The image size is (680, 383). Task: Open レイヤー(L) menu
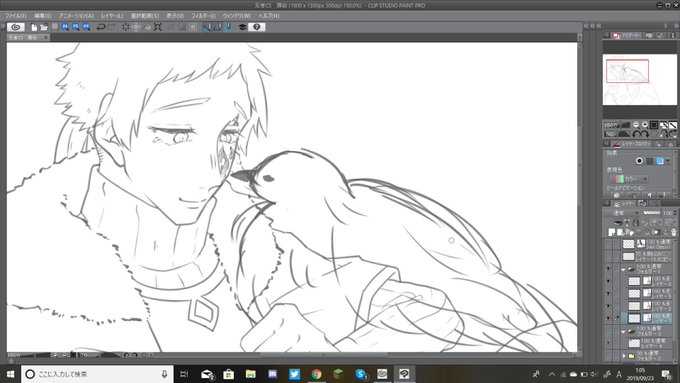click(112, 16)
